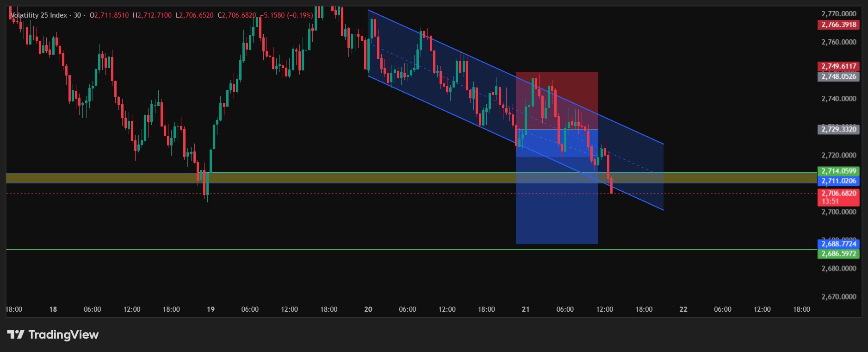Click the Volatility 25 Index symbol title
The image size is (868, 352).
pos(39,15)
